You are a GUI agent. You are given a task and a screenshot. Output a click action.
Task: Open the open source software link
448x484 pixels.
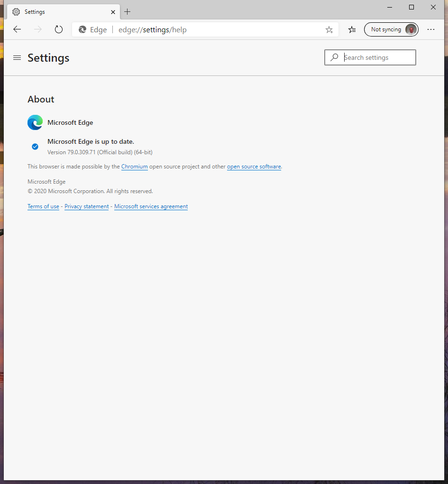(x=254, y=167)
